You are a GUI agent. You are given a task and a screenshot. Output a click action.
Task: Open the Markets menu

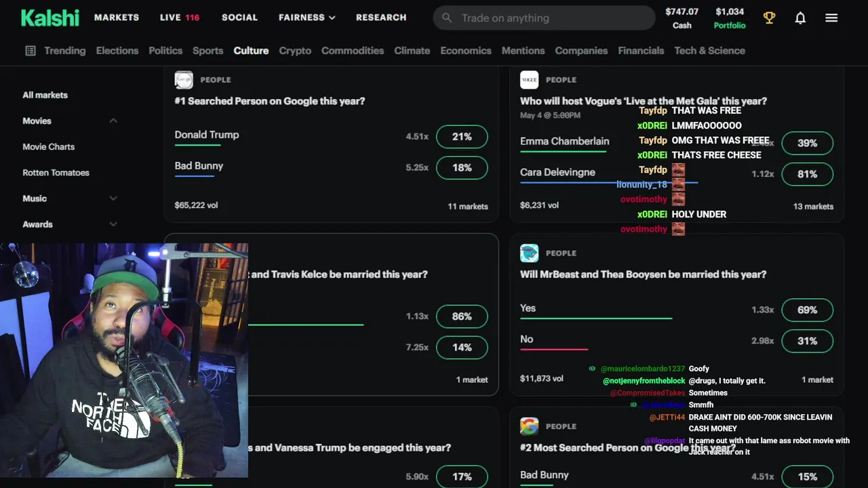coord(117,18)
